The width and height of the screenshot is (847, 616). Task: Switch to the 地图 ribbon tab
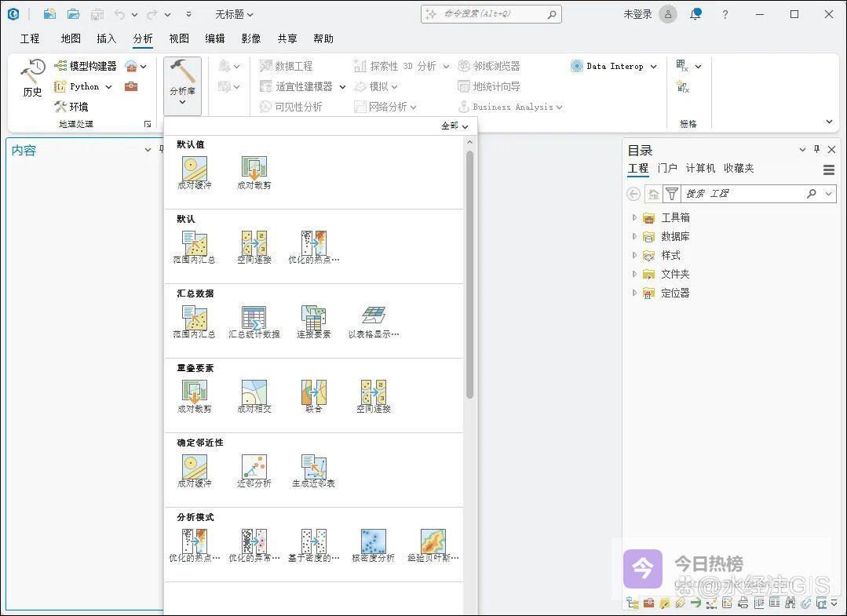coord(71,38)
